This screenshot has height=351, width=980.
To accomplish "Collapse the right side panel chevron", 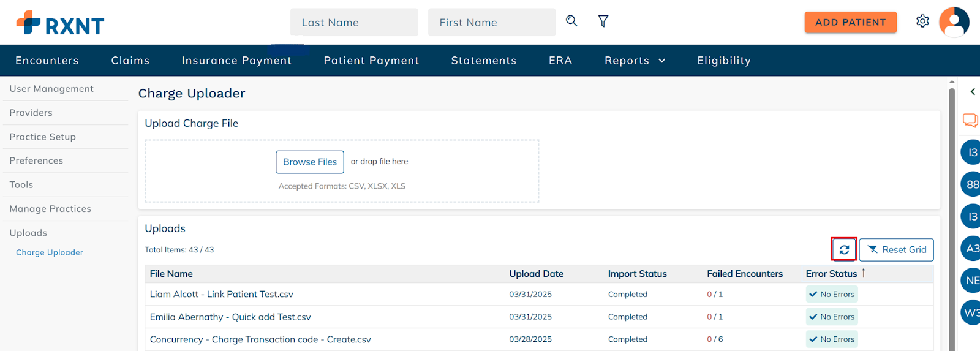I will tap(973, 92).
